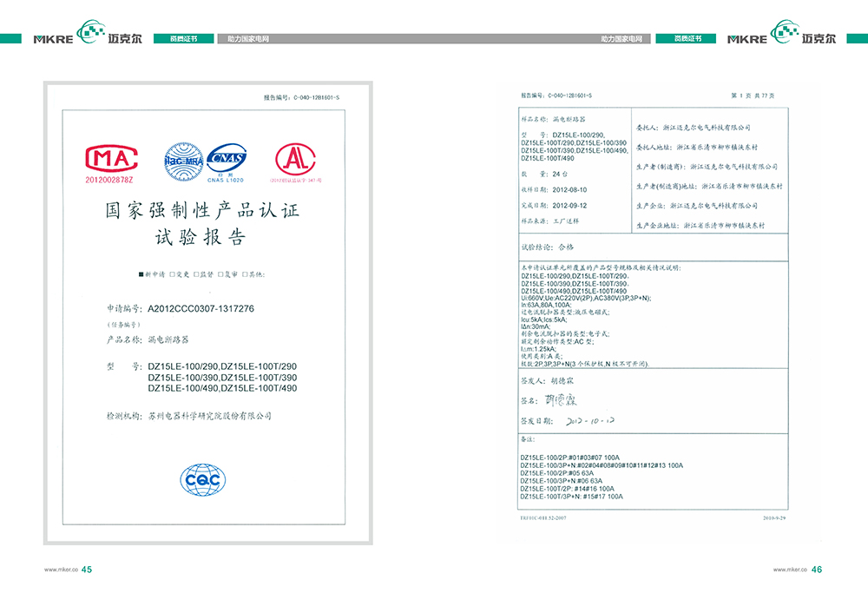Click the form date 2010-9-29 at bottom right

[x=774, y=518]
